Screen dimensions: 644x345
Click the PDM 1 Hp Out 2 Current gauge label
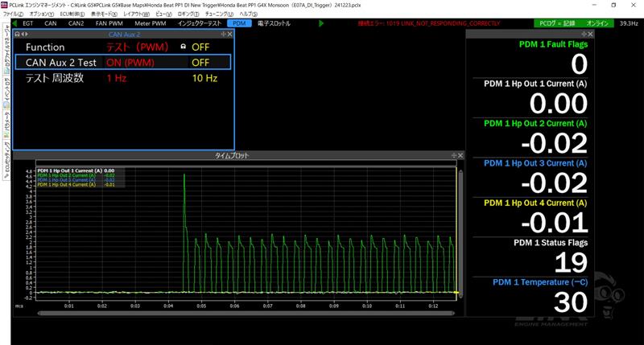click(535, 123)
